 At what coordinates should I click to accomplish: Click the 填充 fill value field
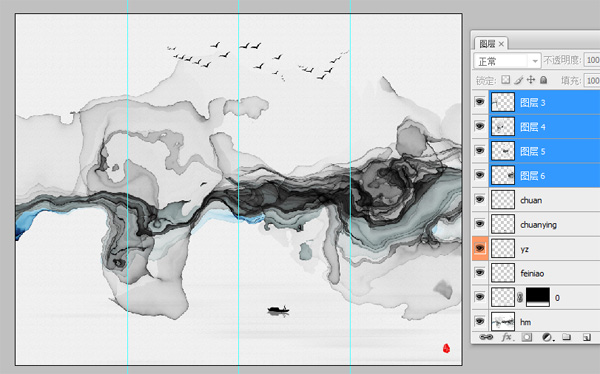click(592, 80)
